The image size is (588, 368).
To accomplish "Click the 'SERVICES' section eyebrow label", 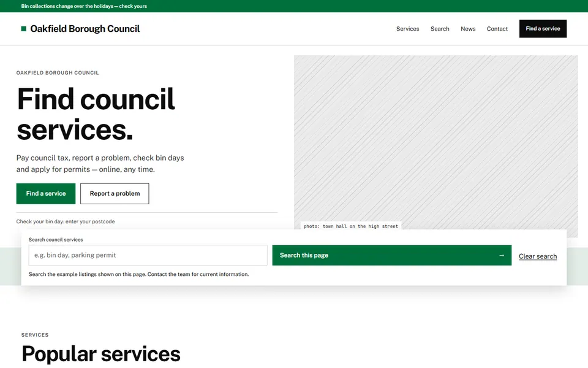I will tap(35, 335).
